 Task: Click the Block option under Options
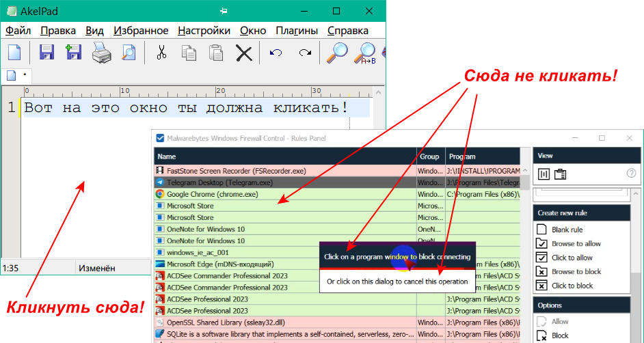coord(560,335)
